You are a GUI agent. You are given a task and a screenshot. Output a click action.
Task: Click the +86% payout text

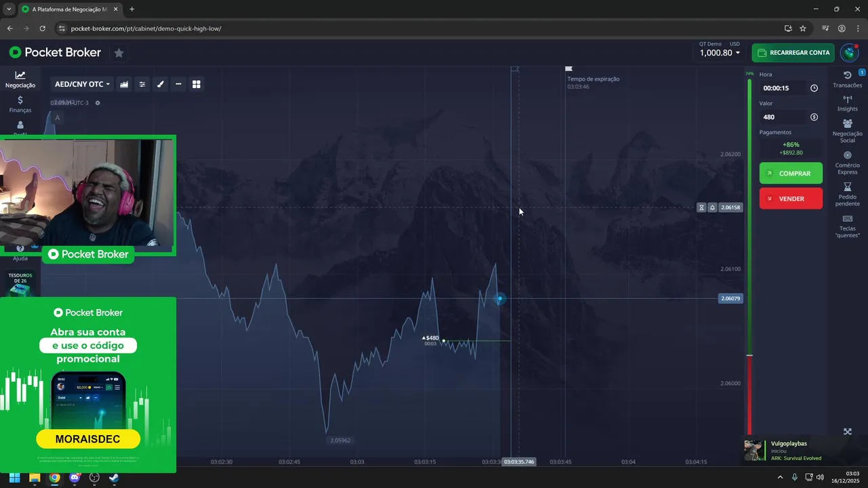[x=791, y=144]
